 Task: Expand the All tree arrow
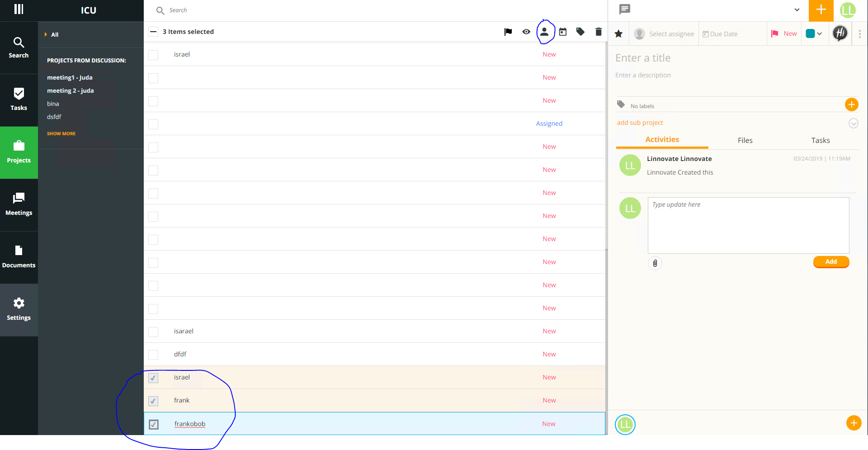pos(46,34)
